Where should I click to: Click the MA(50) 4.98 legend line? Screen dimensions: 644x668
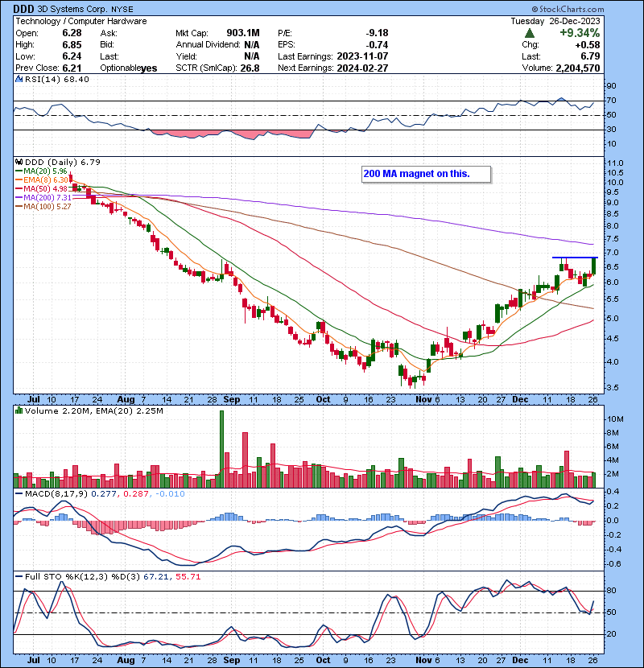click(18, 189)
